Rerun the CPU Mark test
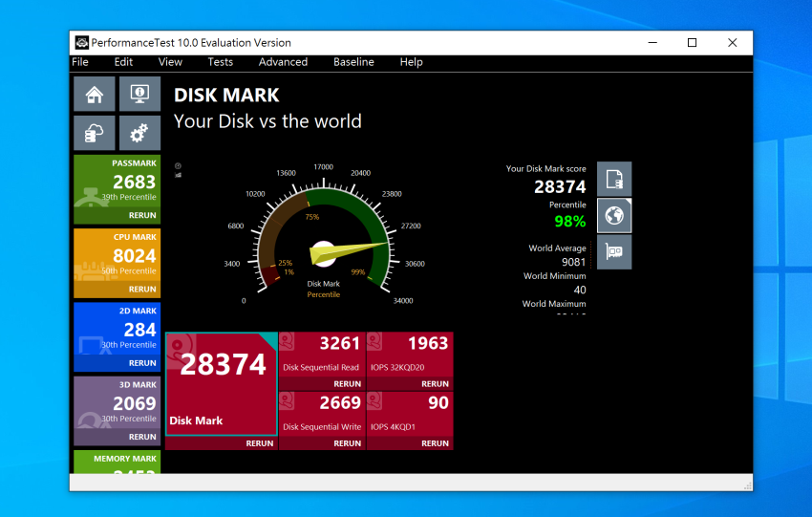812x517 pixels. [142, 289]
